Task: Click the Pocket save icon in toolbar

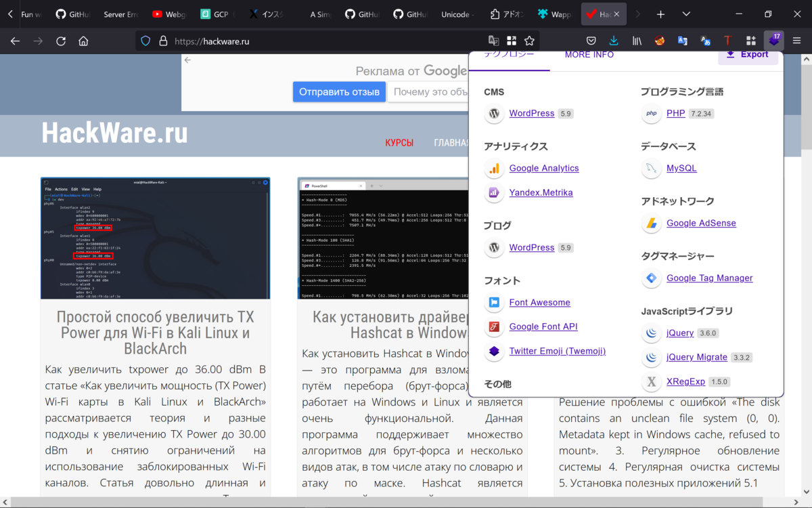Action: pos(591,41)
